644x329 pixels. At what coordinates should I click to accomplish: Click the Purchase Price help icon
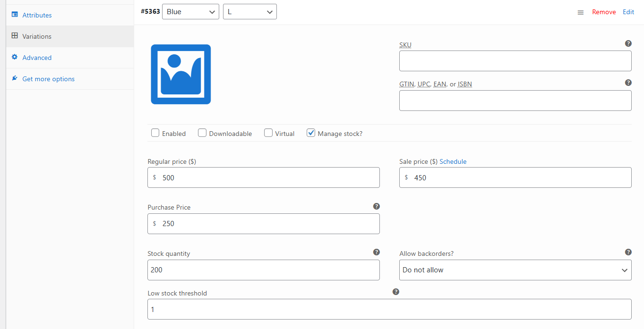(376, 206)
